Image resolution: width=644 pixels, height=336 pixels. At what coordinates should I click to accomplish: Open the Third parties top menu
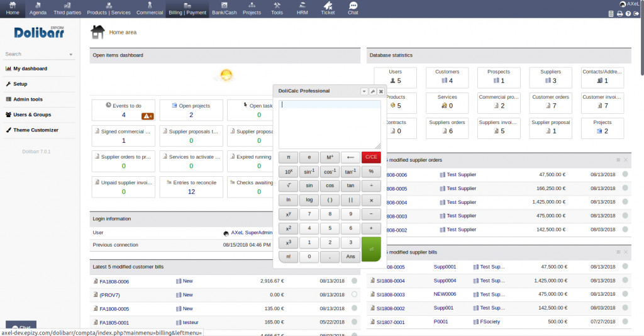pos(67,8)
